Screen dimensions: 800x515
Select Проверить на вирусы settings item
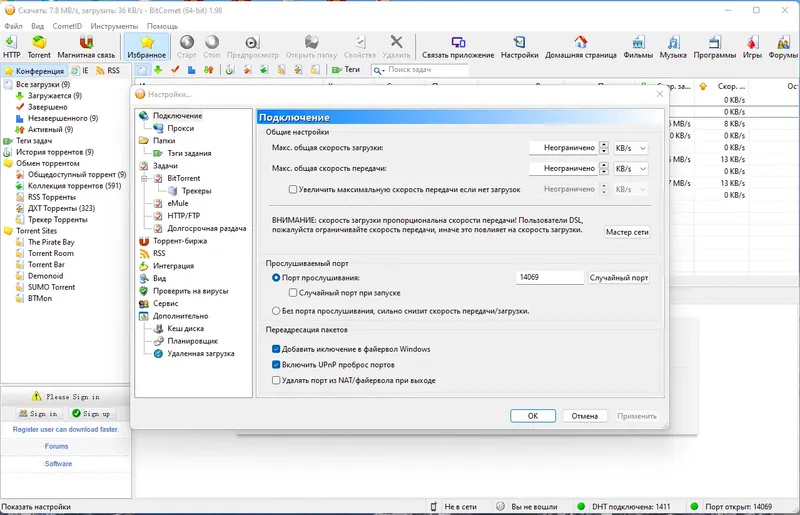click(x=190, y=291)
